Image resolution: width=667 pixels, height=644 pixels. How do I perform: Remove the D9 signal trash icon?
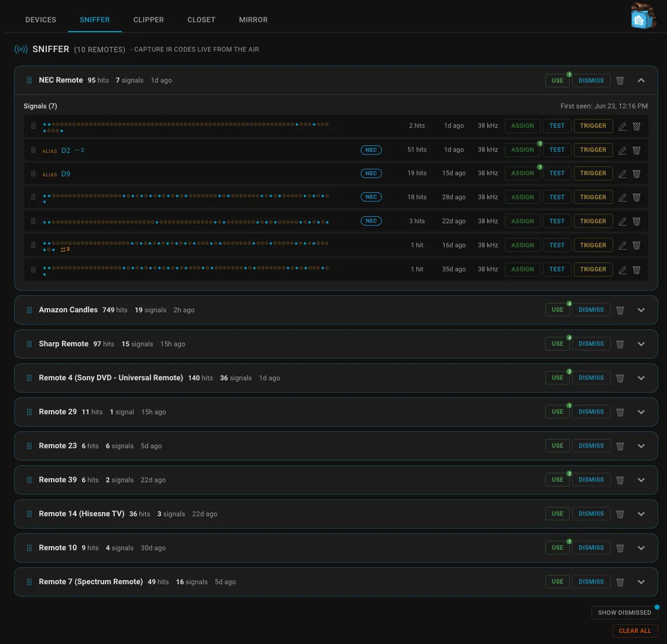pyautogui.click(x=637, y=173)
